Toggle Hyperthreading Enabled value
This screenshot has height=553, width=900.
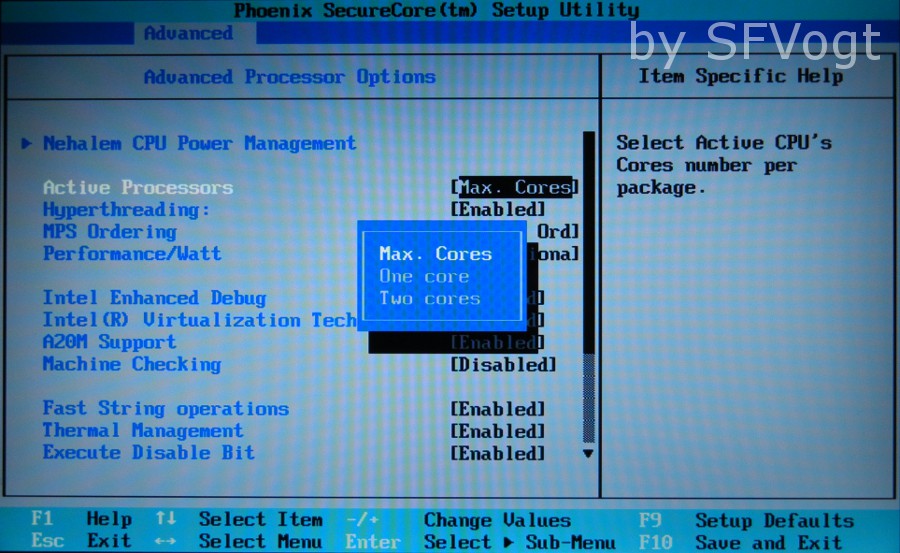click(x=498, y=209)
